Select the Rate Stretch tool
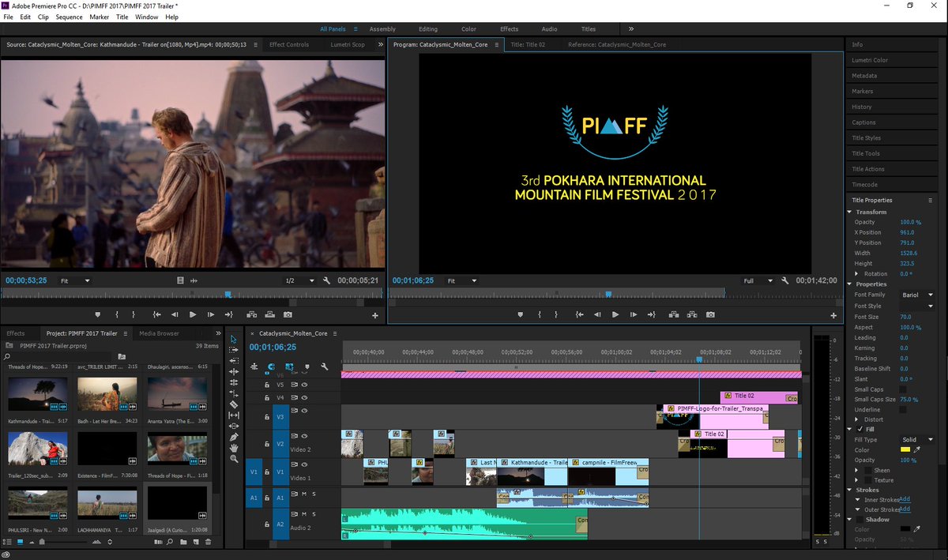The image size is (948, 560). pyautogui.click(x=234, y=393)
